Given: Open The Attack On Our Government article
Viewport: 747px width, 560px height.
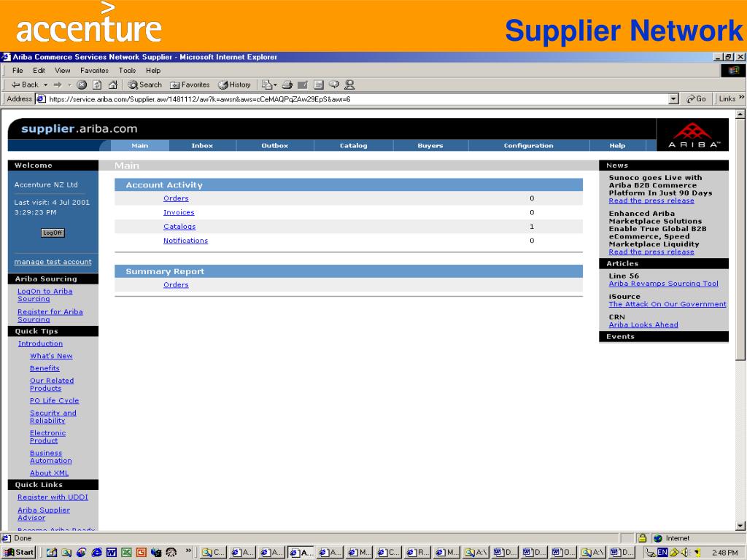Looking at the screenshot, I should click(667, 304).
